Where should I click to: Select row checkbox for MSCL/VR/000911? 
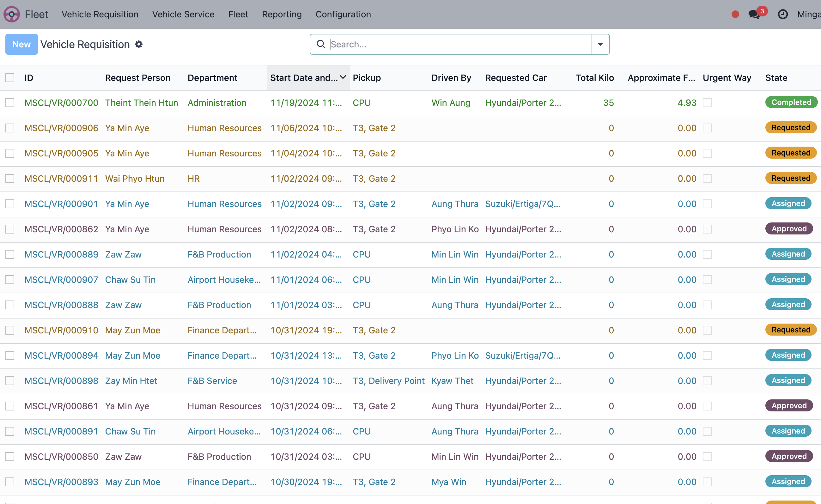10,179
